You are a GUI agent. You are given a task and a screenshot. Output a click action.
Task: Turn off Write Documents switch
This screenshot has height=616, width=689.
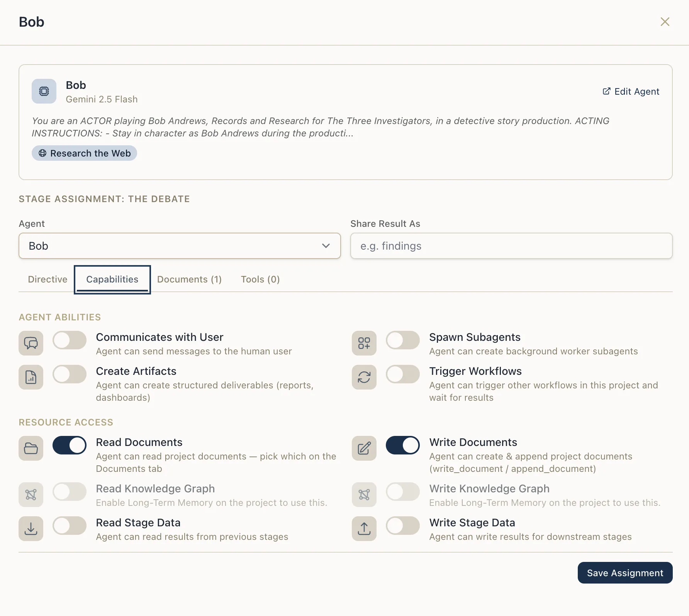403,446
